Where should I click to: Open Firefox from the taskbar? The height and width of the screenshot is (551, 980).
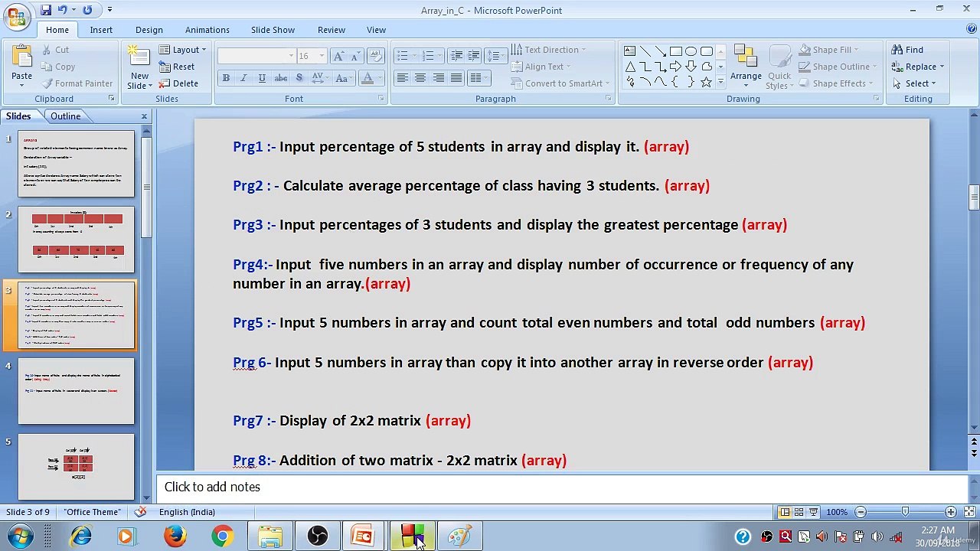point(175,536)
